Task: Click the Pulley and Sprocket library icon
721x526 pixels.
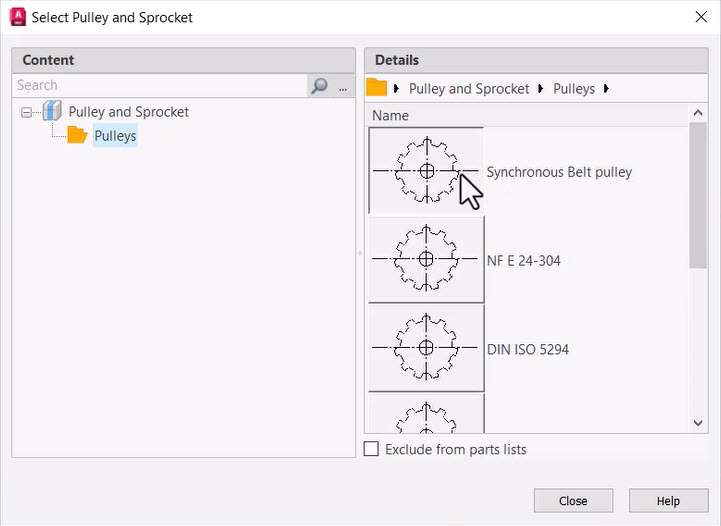Action: pos(52,111)
